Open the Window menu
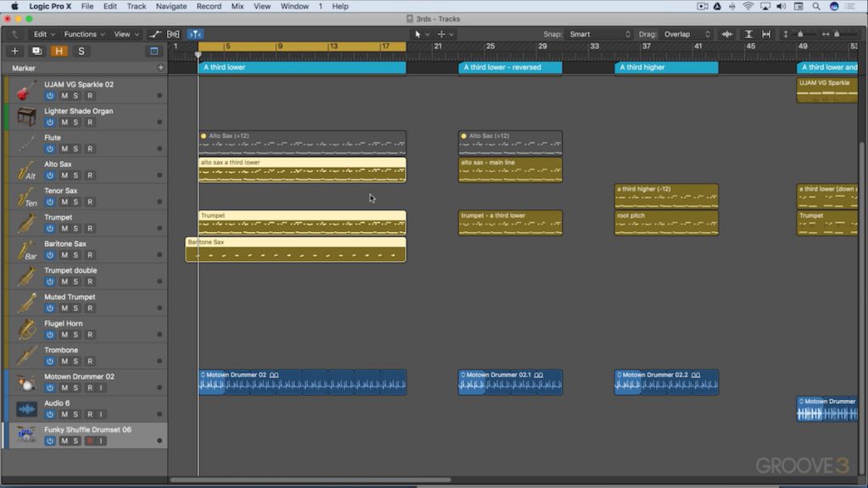 click(x=294, y=6)
